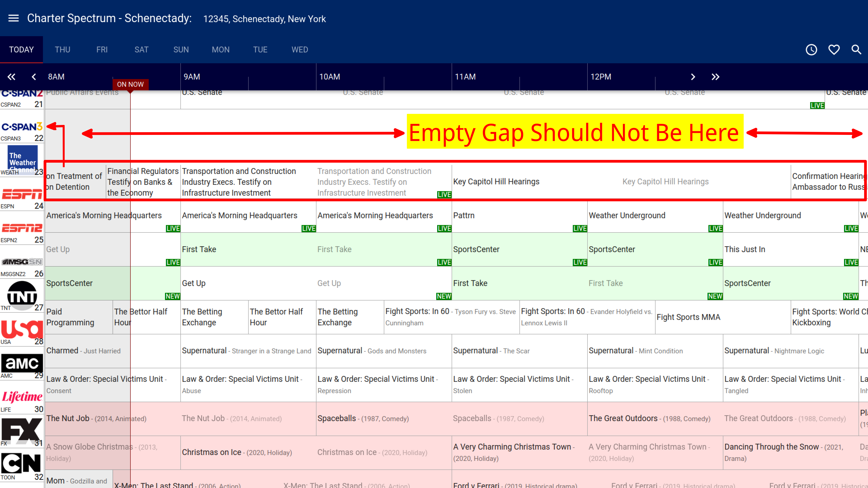The height and width of the screenshot is (488, 868).
Task: Select the Lifetime channel logo
Action: (x=22, y=397)
